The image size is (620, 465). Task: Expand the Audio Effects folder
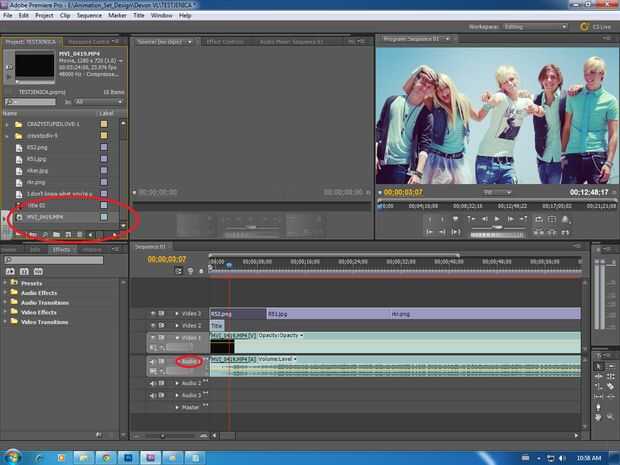[6, 293]
